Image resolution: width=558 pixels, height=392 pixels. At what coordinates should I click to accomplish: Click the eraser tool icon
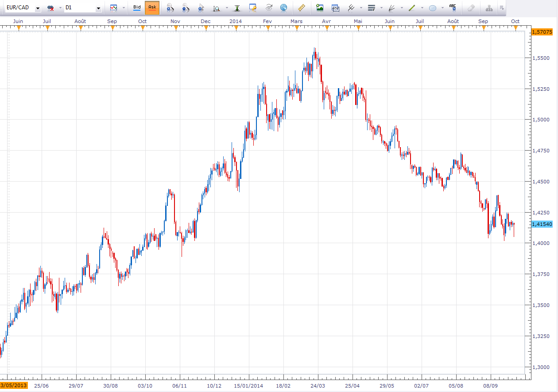[x=471, y=8]
